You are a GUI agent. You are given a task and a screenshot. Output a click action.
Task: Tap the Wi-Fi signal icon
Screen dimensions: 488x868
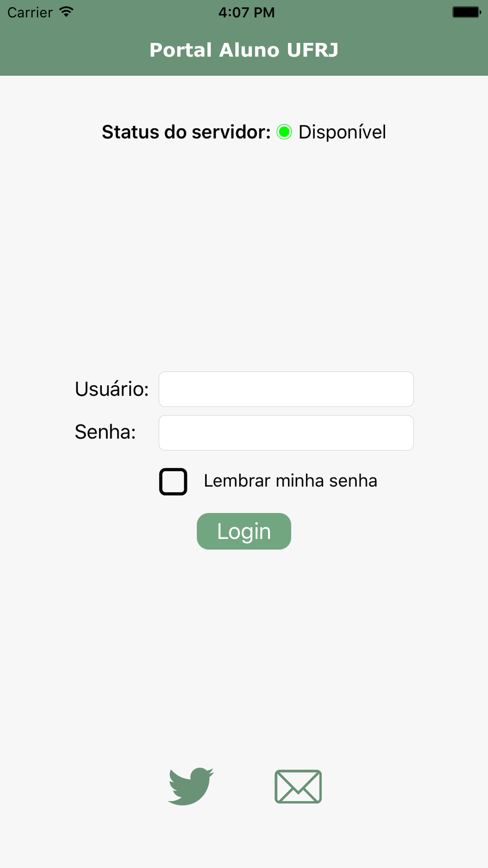coord(66,12)
